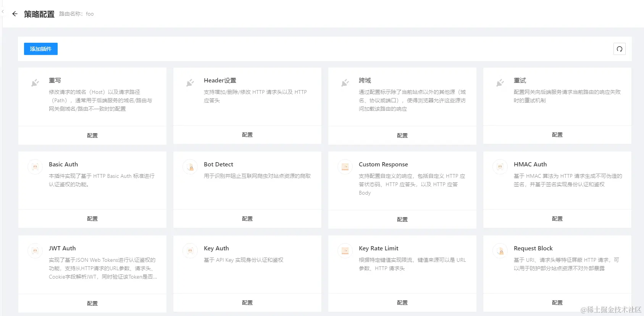Image resolution: width=644 pixels, height=316 pixels.
Task: Click the Key Auth description about API Key
Action: click(x=244, y=260)
